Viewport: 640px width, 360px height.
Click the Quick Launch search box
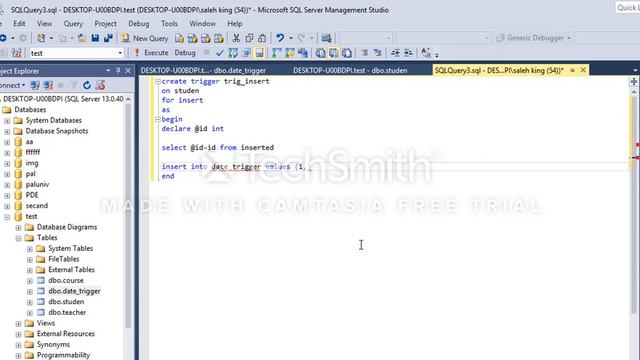tap(628, 8)
